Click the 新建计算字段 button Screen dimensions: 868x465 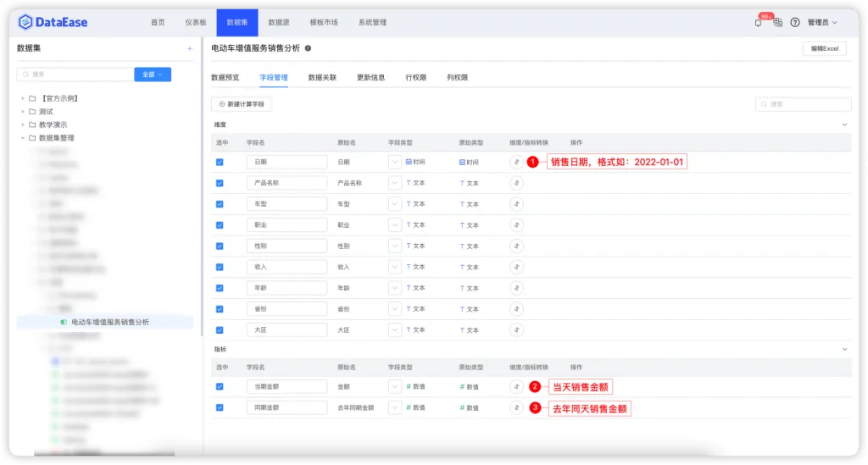pyautogui.click(x=242, y=104)
